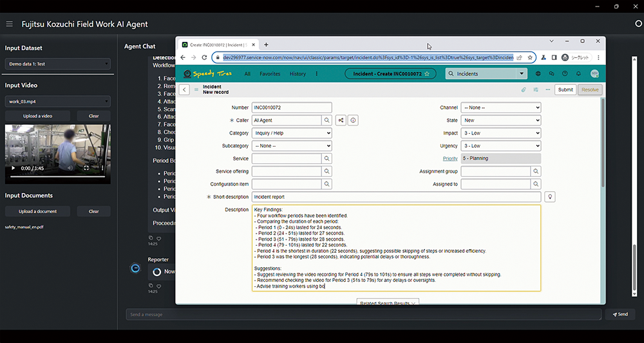
Task: Click the Caller lookup magnifier icon
Action: (x=327, y=120)
